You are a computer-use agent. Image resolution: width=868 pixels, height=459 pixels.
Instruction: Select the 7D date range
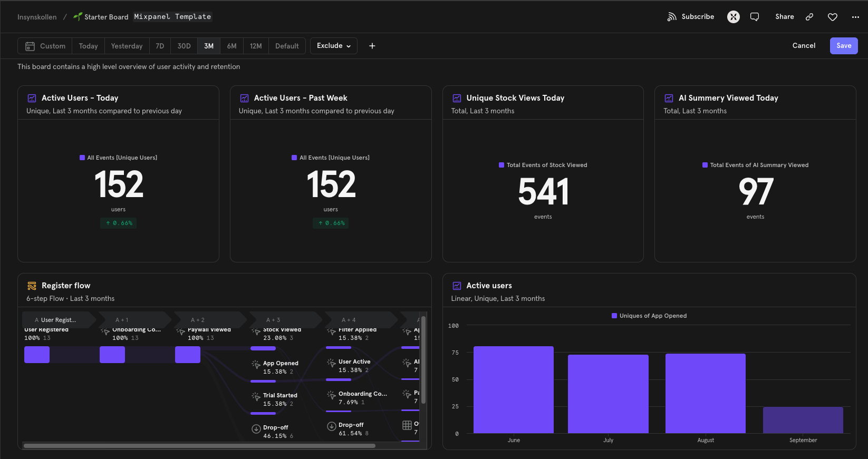tap(160, 46)
